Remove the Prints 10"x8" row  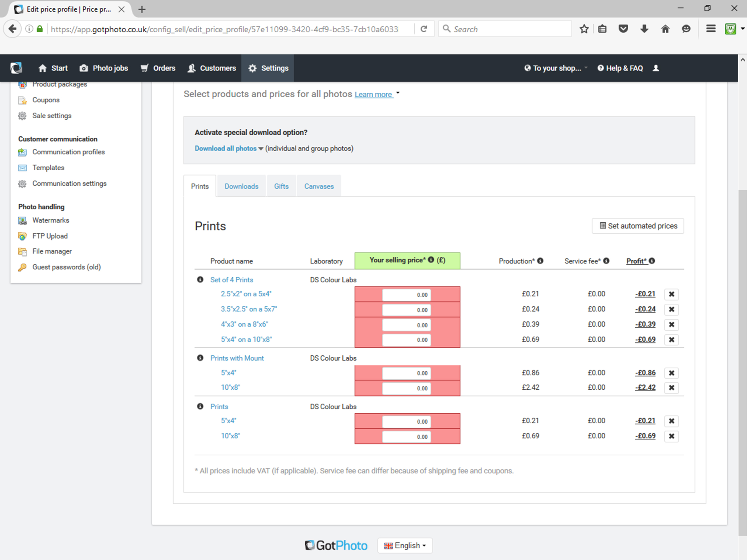click(x=671, y=436)
